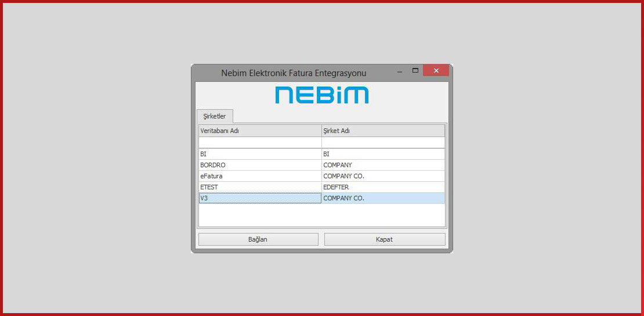
Task: Click COMPANY CO. in the V3 row
Action: pyautogui.click(x=383, y=198)
